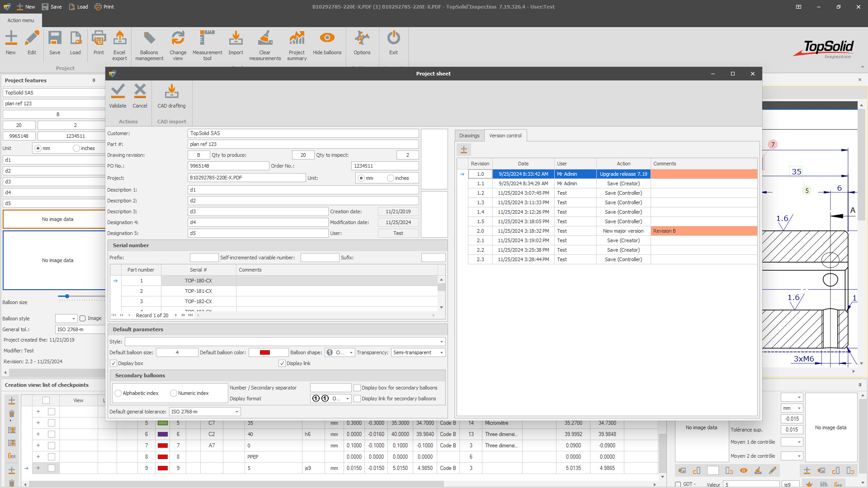Viewport: 868px width, 488px height.
Task: Add a revision with the Version control plus icon
Action: [x=464, y=150]
